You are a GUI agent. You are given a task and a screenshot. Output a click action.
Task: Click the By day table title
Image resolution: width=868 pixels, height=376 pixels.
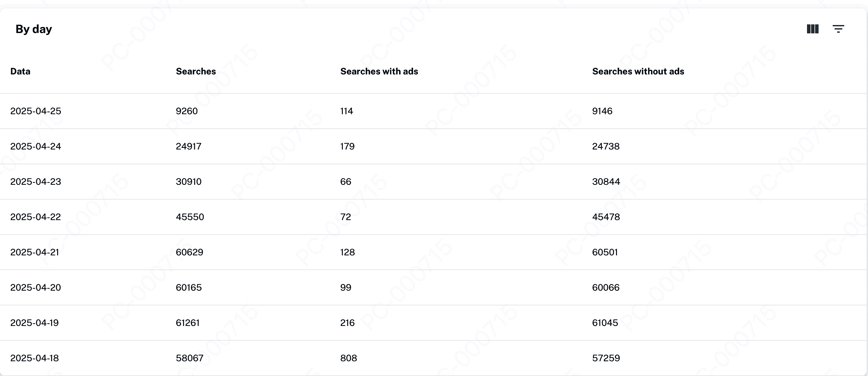point(34,29)
